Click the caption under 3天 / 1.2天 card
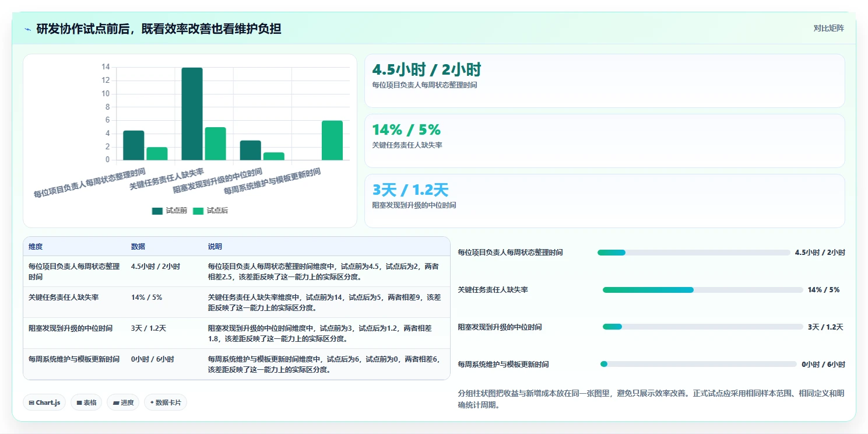This screenshot has width=868, height=434. pyautogui.click(x=414, y=205)
